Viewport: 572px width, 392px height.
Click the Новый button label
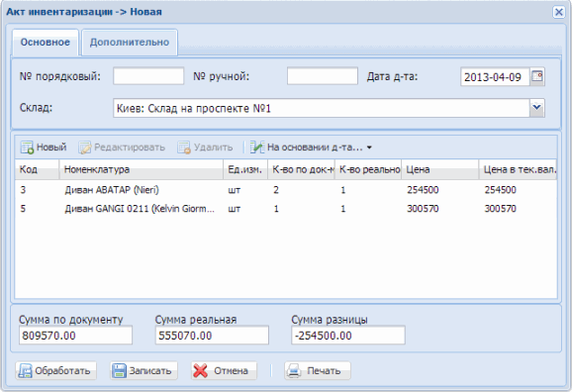tap(51, 147)
